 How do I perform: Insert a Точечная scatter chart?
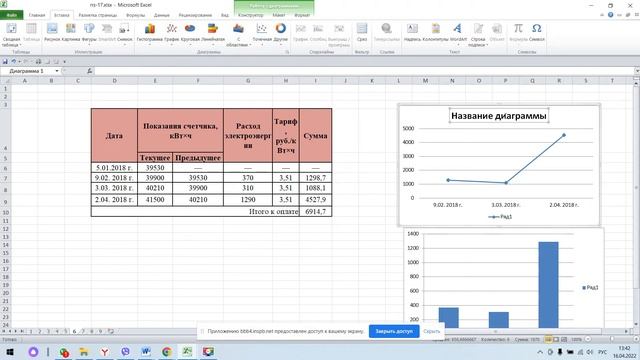pyautogui.click(x=262, y=33)
